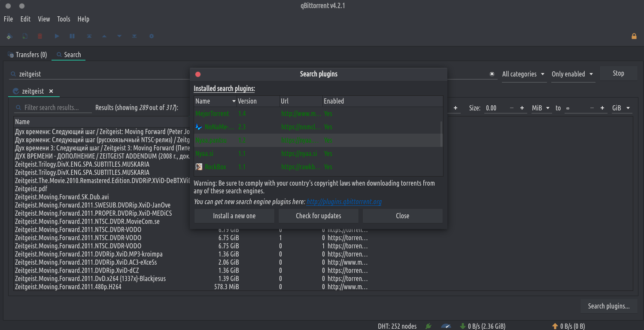Click the zeitgeist tab spinner icon
The height and width of the screenshot is (330, 644).
tap(16, 91)
